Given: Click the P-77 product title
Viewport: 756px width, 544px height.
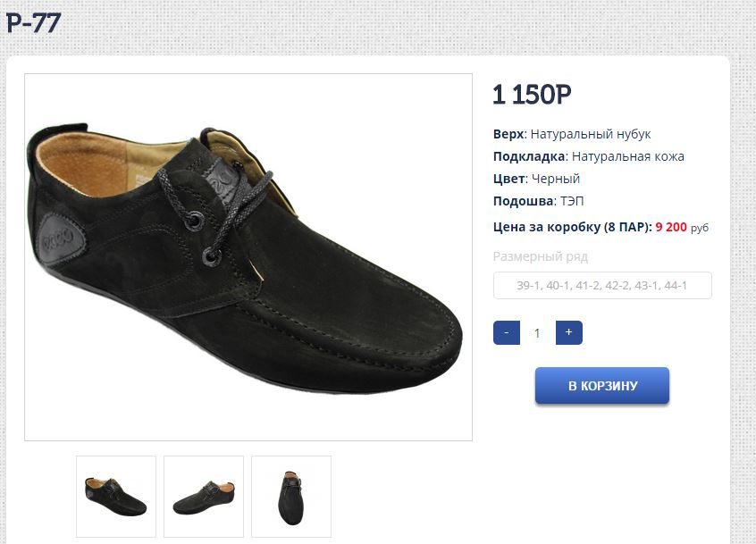Looking at the screenshot, I should [x=33, y=23].
